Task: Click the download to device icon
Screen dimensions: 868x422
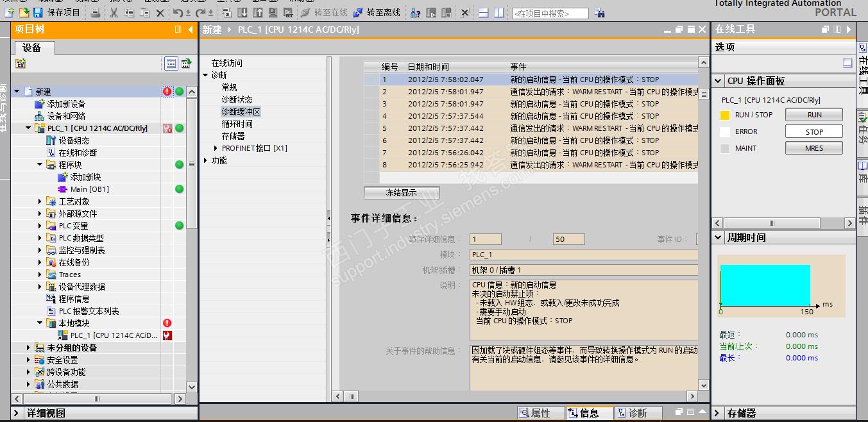Action: pos(243,12)
